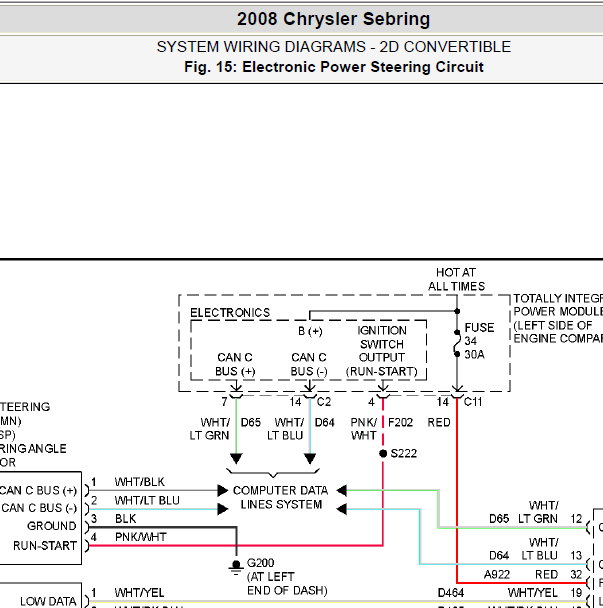Click the splice dot next to S222
The height and width of the screenshot is (608, 603).
click(x=383, y=453)
